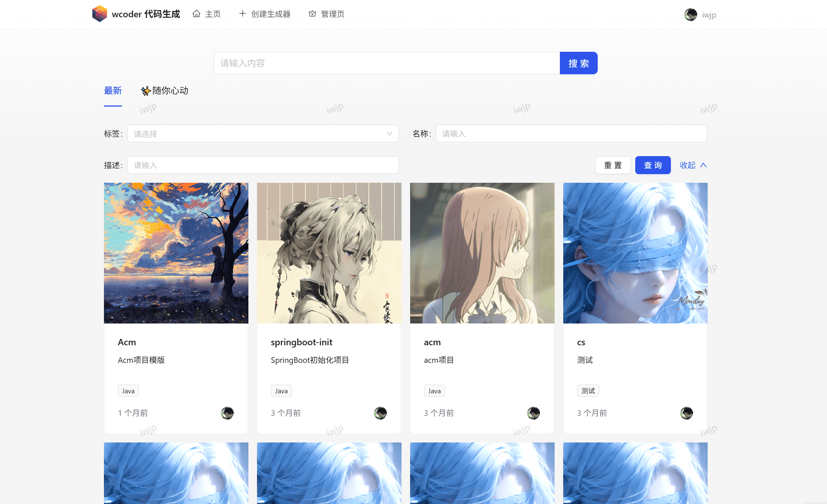Open the 标签 tag select dropdown

[x=263, y=134]
